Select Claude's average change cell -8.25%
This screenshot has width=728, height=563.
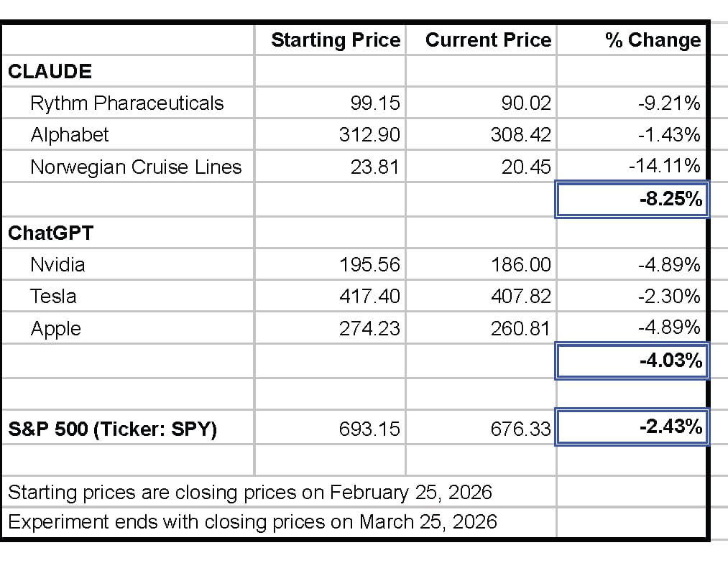[x=670, y=199]
